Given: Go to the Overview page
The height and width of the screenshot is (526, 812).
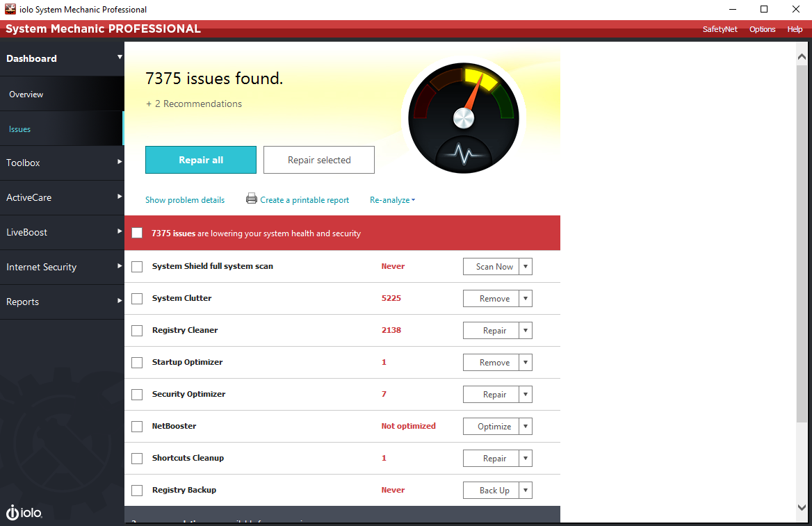Looking at the screenshot, I should tap(62, 94).
